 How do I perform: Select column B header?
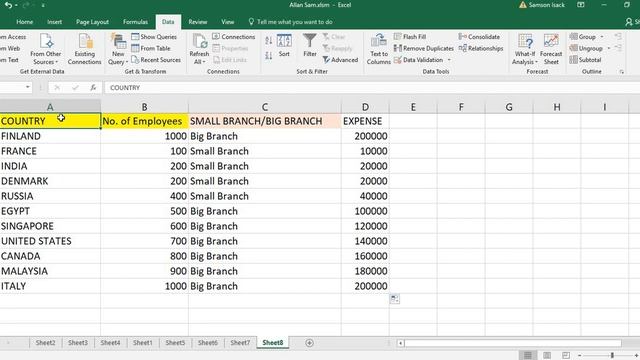[144, 107]
